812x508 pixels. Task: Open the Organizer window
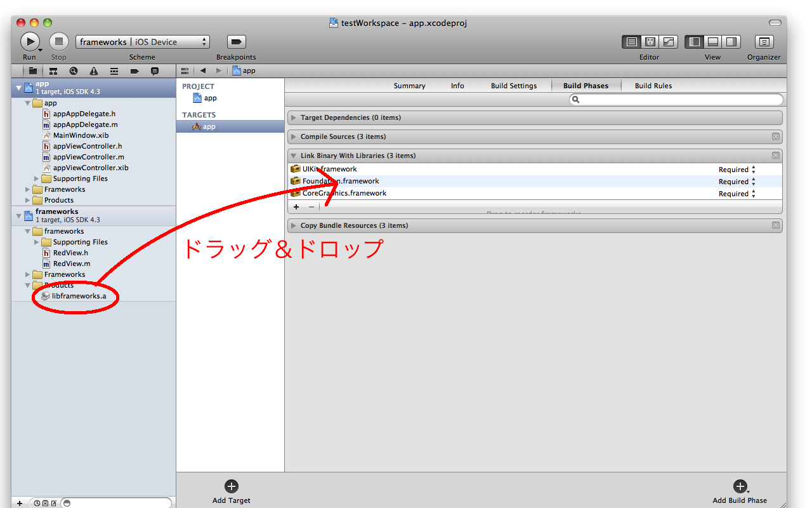[x=764, y=42]
